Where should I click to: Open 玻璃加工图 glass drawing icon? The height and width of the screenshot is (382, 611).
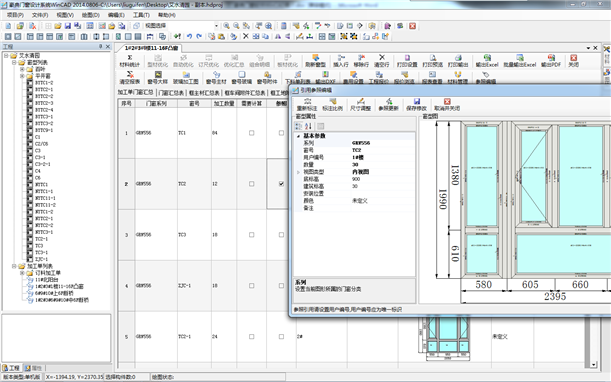click(186, 74)
